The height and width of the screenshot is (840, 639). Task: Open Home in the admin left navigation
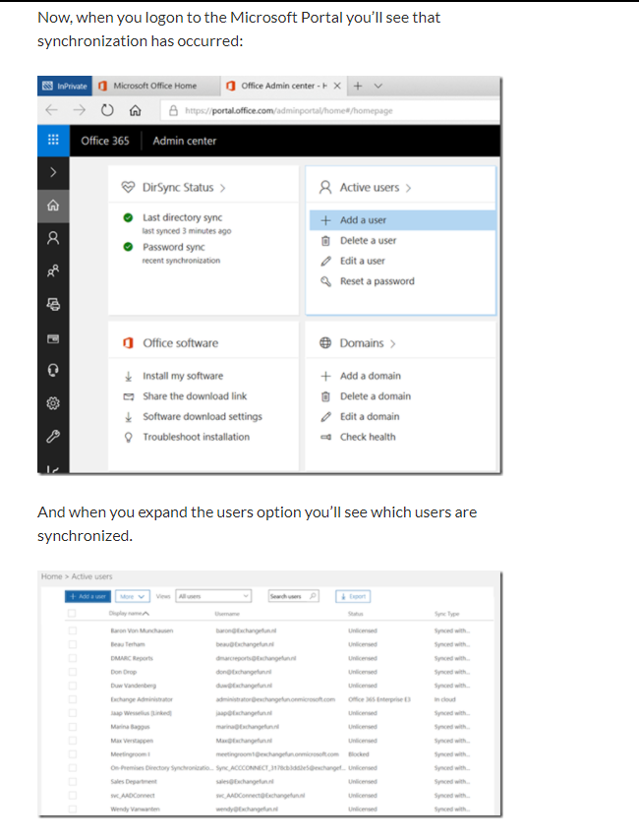pyautogui.click(x=53, y=206)
